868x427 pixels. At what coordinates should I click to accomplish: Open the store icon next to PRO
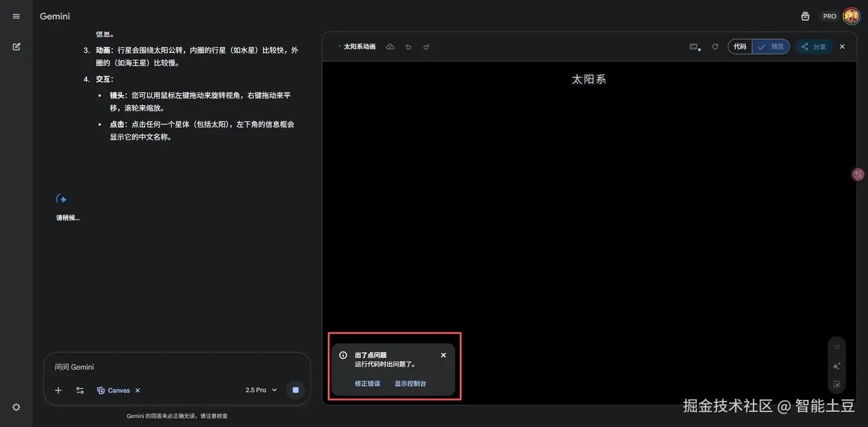805,16
